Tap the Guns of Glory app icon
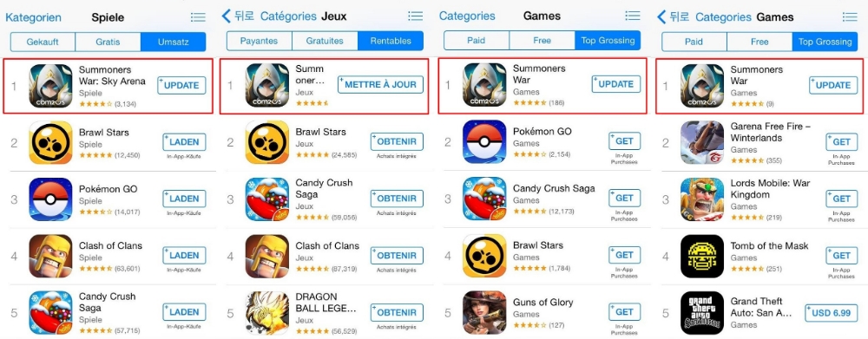This screenshot has width=868, height=339. [x=484, y=312]
